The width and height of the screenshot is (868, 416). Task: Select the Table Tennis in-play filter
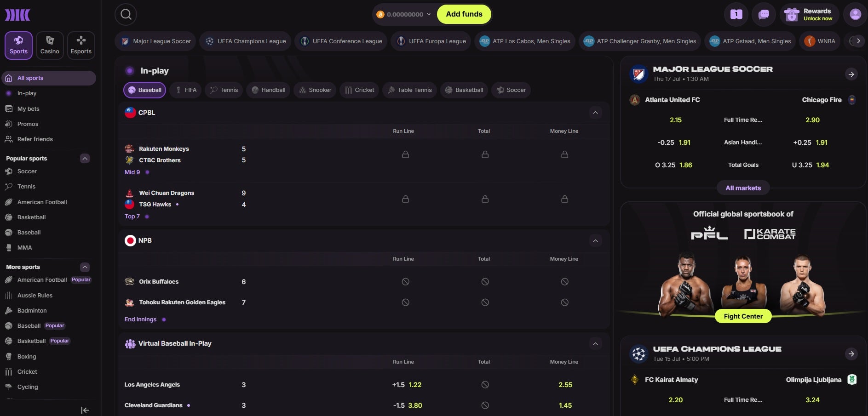click(409, 90)
